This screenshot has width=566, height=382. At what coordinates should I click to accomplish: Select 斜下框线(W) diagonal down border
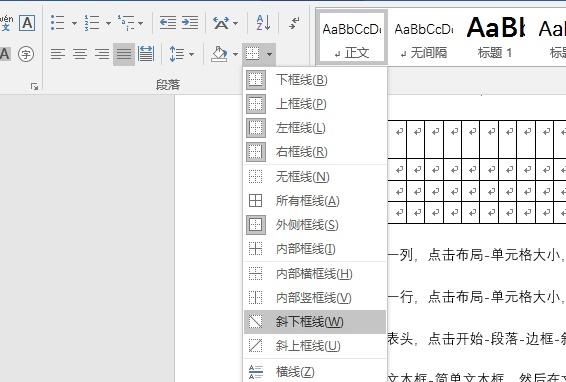point(315,322)
